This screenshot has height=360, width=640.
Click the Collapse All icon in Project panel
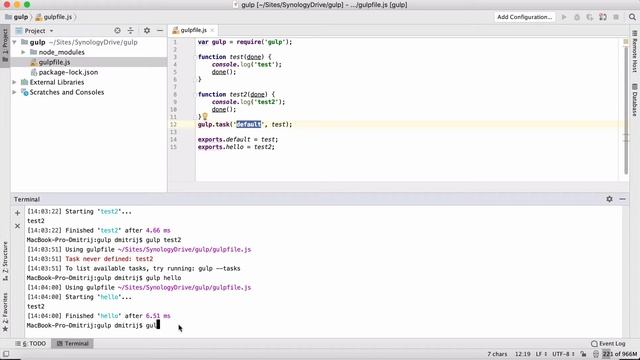pyautogui.click(x=131, y=31)
